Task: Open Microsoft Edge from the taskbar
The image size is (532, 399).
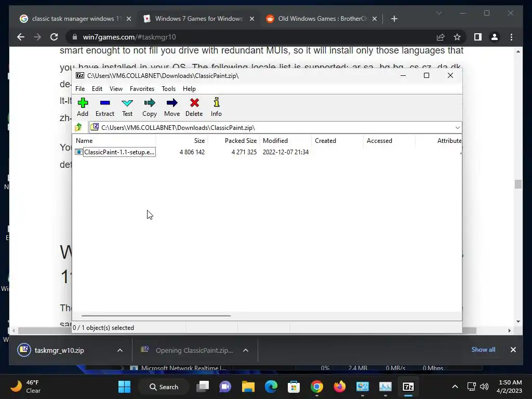Action: pos(271,387)
